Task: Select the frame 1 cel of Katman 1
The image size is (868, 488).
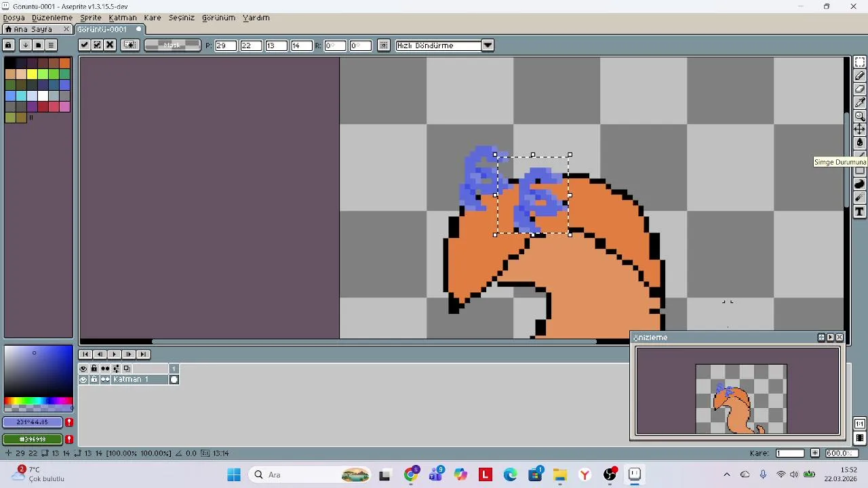Action: point(174,380)
